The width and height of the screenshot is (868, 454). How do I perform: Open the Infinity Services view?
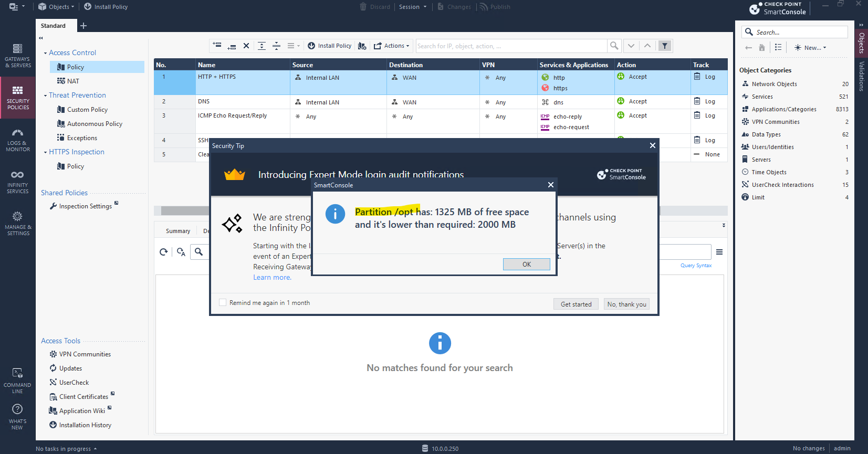tap(18, 182)
